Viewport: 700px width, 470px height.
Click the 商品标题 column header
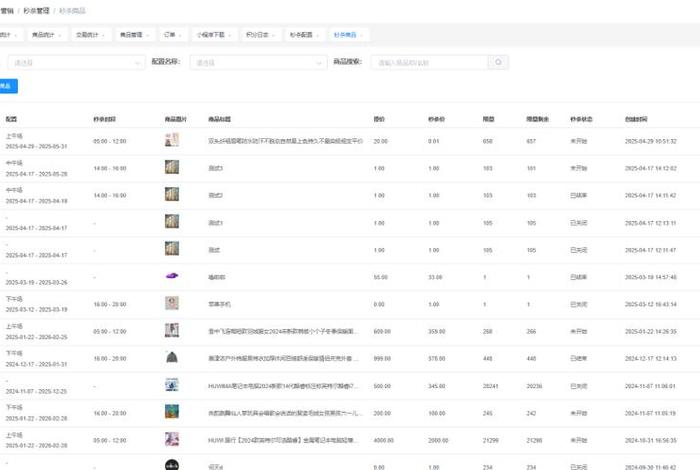(x=219, y=119)
